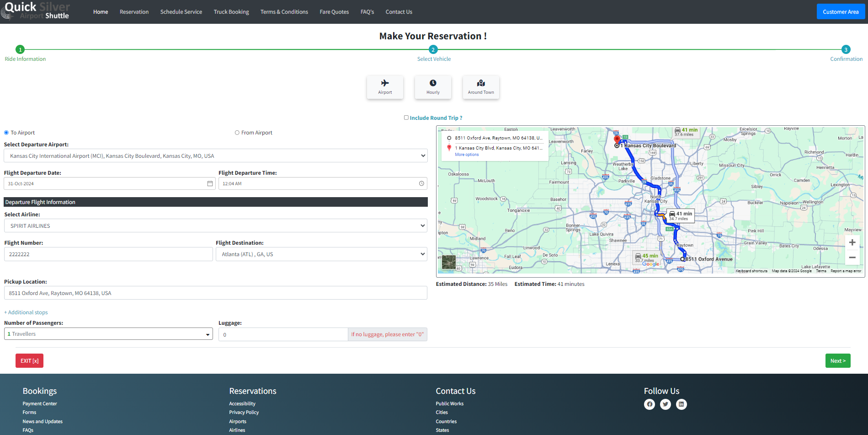
Task: Zoom in on the route map
Action: (x=852, y=242)
